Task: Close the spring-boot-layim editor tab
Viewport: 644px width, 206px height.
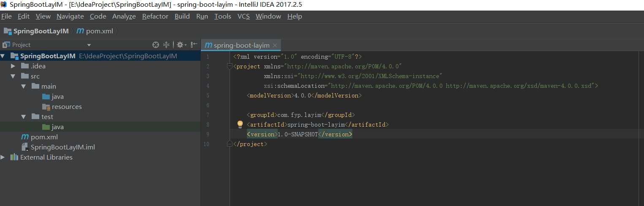Action: [x=275, y=45]
